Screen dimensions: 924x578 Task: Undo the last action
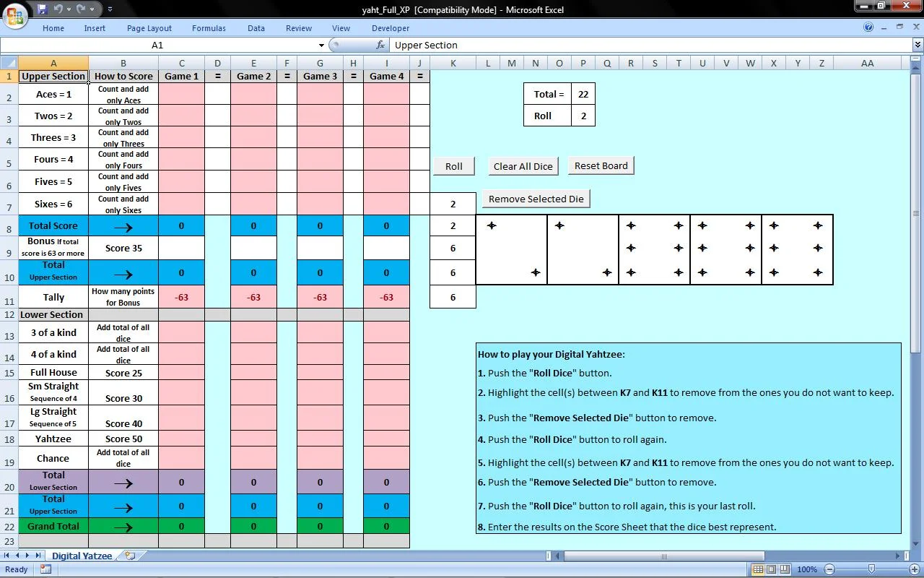(58, 9)
